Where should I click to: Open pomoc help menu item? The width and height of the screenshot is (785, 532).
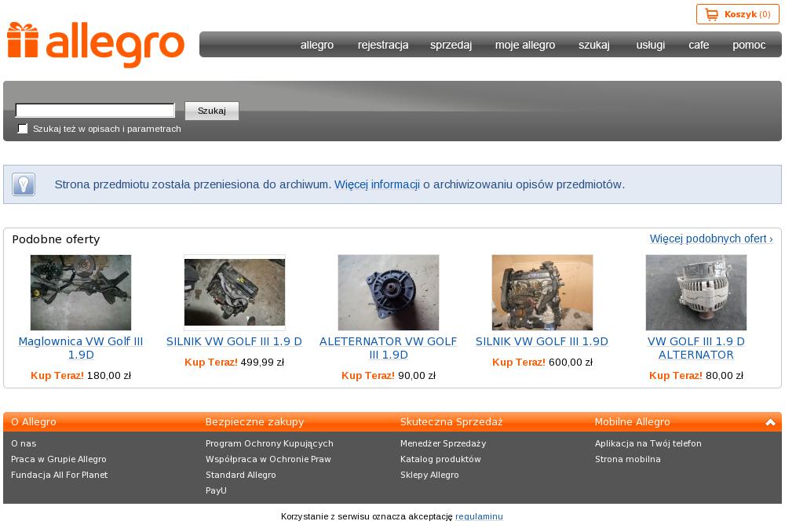coord(749,45)
